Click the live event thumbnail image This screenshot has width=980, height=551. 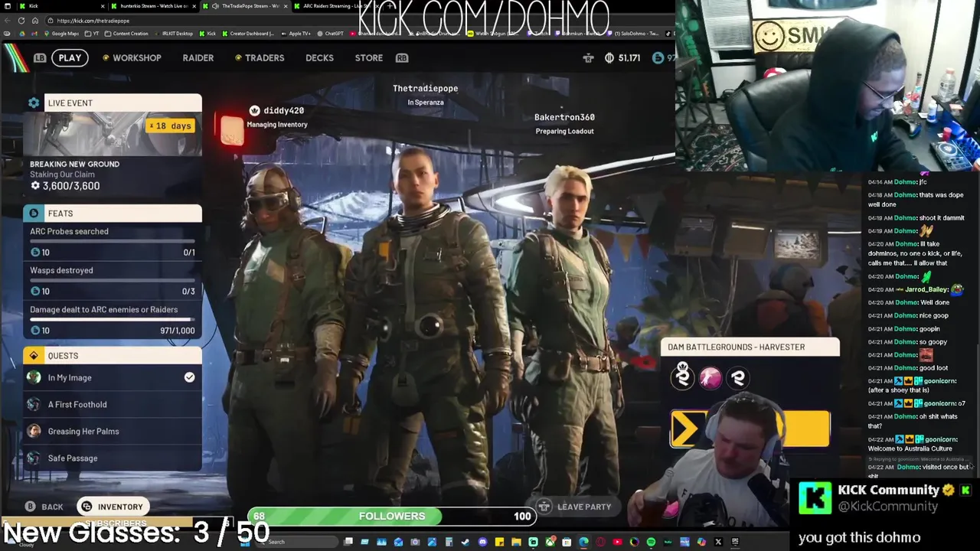[113, 134]
